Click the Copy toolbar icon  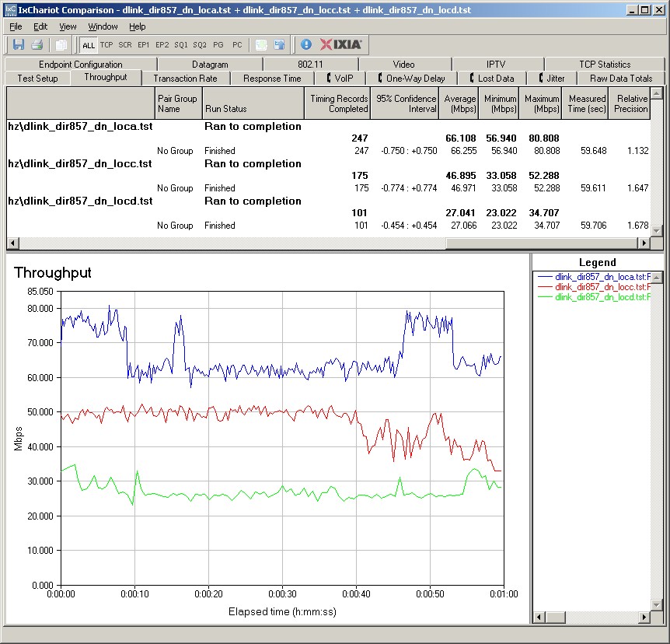pos(61,44)
